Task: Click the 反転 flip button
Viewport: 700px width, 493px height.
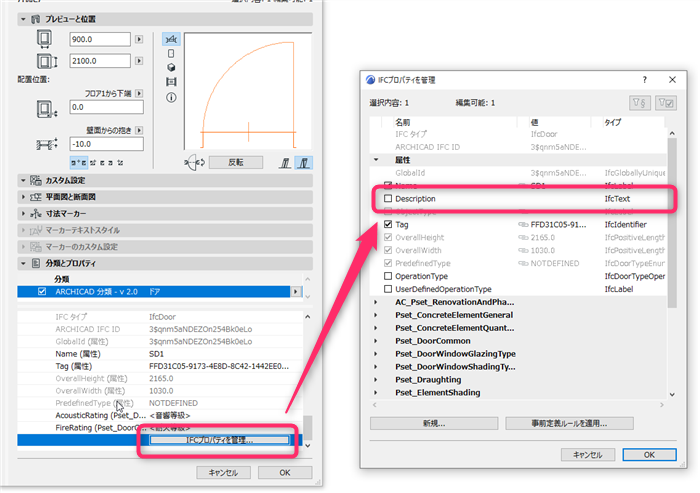Action: pyautogui.click(x=236, y=163)
